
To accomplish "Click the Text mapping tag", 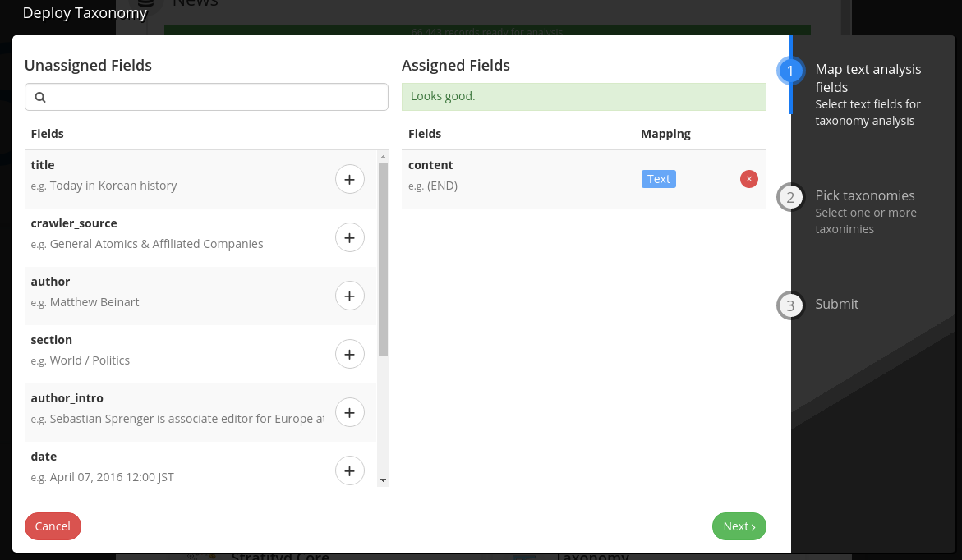I will [658, 179].
